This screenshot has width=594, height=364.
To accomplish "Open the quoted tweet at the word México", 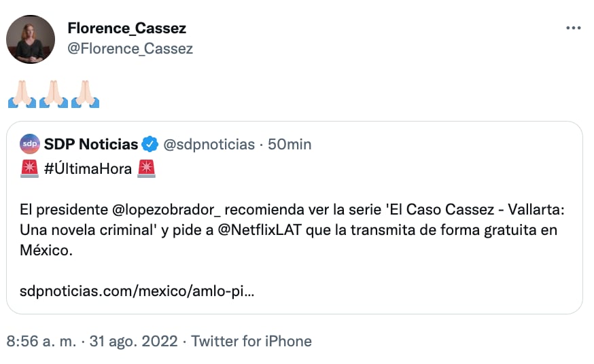I will [x=46, y=250].
